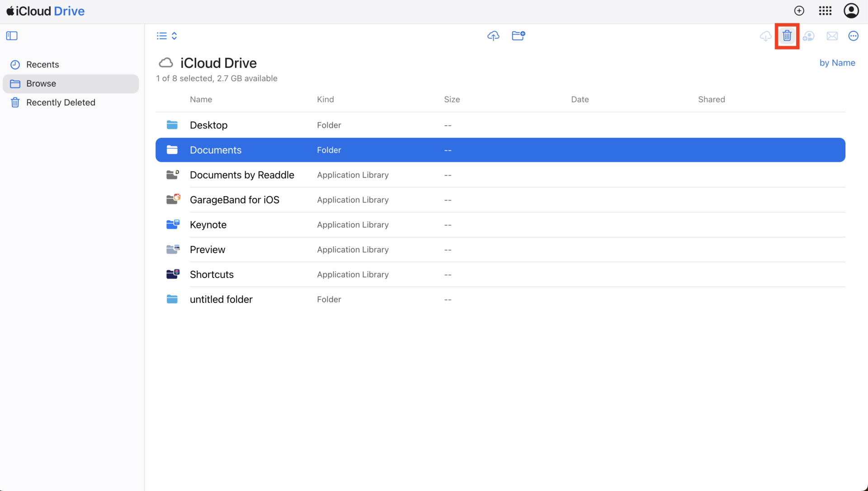
Task: Select Browse in the sidebar
Action: pos(41,84)
